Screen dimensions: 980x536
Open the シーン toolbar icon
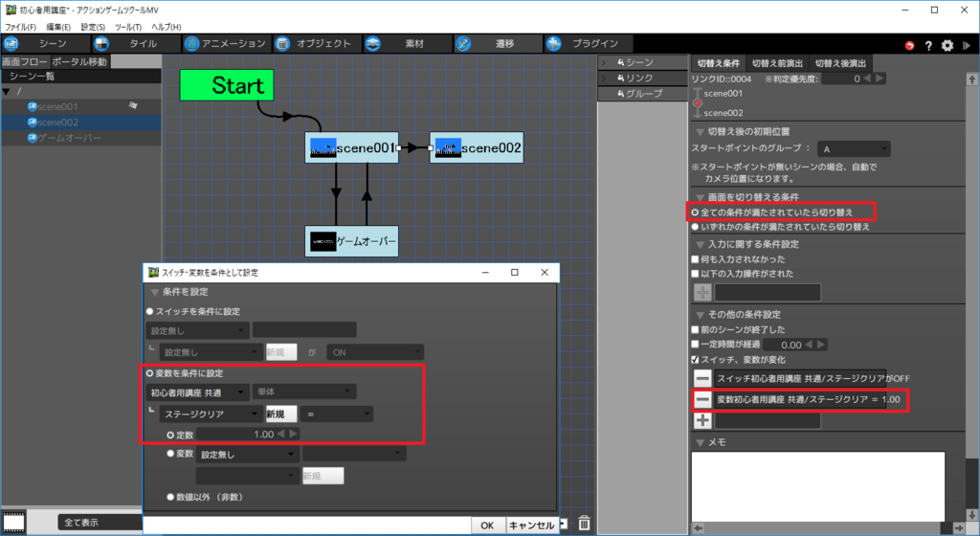tap(11, 44)
